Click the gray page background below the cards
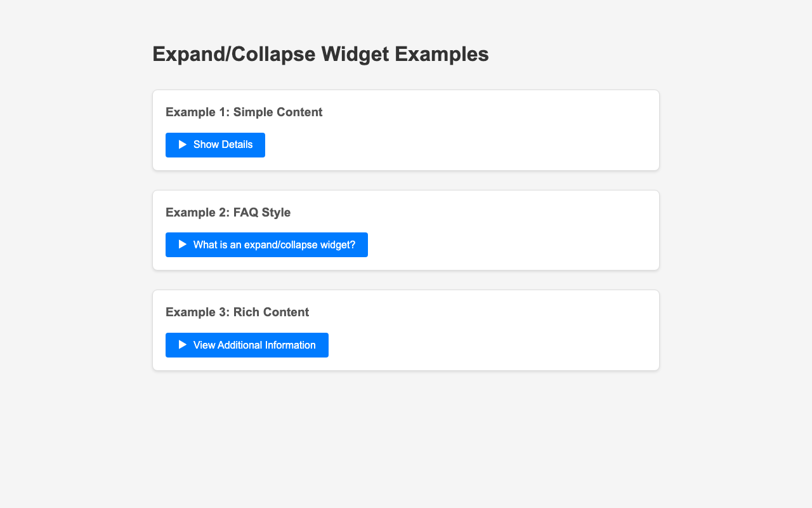Screen dimensions: 812x508 coord(406,438)
